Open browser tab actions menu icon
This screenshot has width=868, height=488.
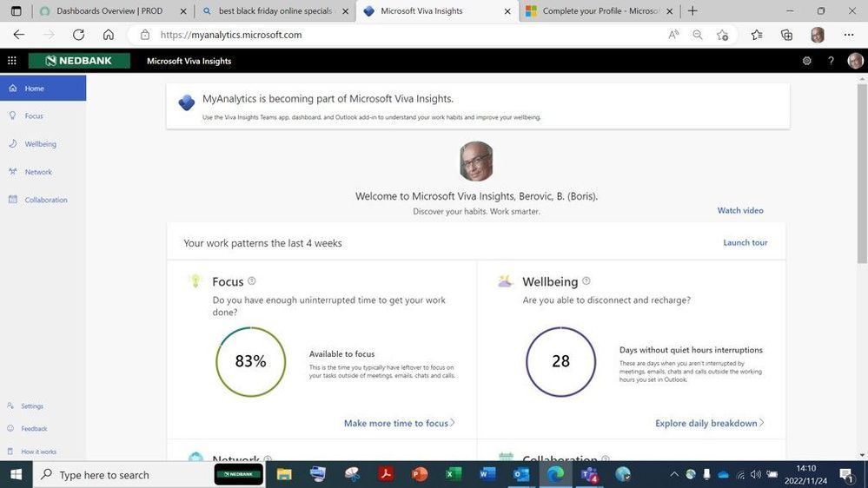point(16,11)
